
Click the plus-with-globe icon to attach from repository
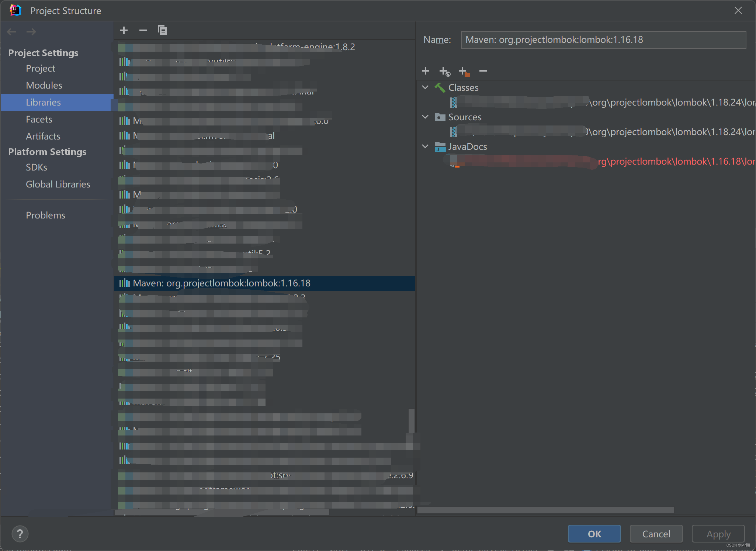tap(445, 71)
